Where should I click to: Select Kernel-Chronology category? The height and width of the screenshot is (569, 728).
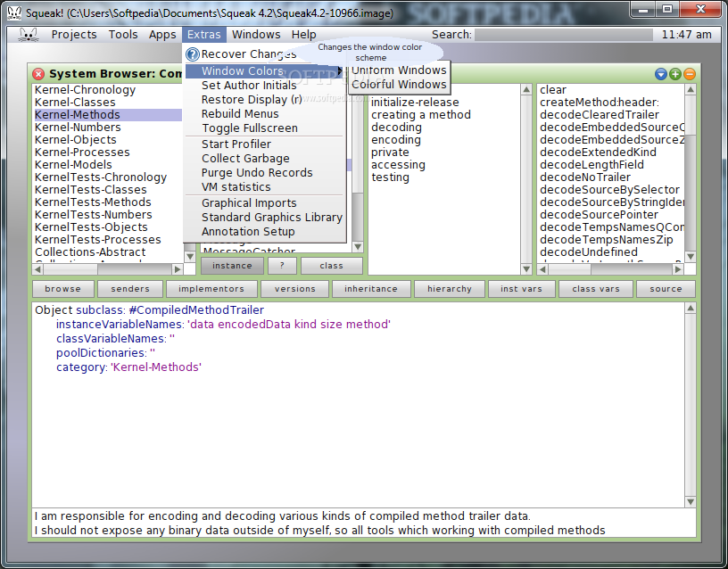click(x=85, y=89)
